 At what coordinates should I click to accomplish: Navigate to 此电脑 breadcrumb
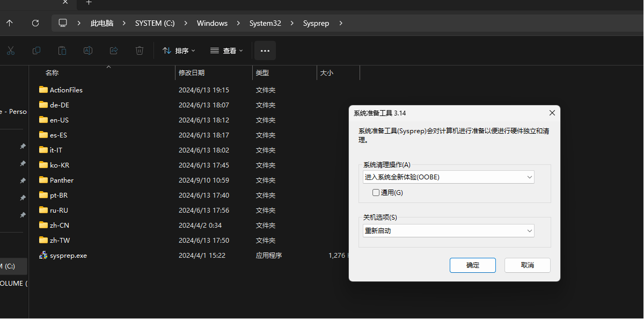(x=102, y=23)
